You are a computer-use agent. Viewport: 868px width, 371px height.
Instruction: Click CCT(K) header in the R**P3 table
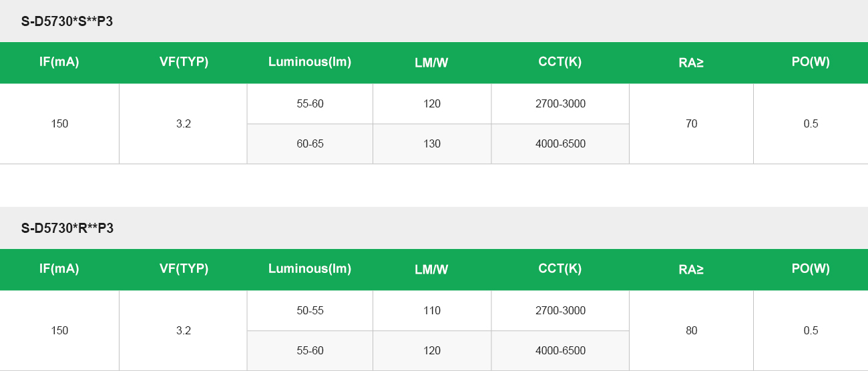[x=560, y=269]
